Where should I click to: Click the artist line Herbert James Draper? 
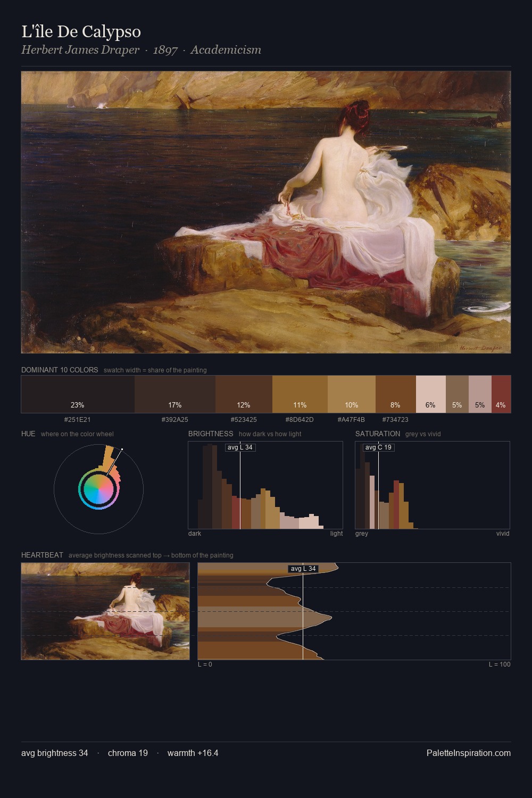[80, 50]
